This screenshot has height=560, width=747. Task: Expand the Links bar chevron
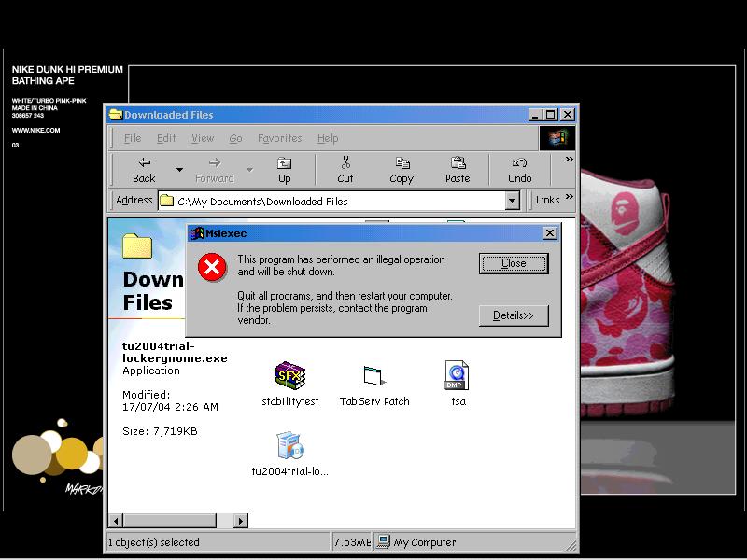click(x=569, y=199)
